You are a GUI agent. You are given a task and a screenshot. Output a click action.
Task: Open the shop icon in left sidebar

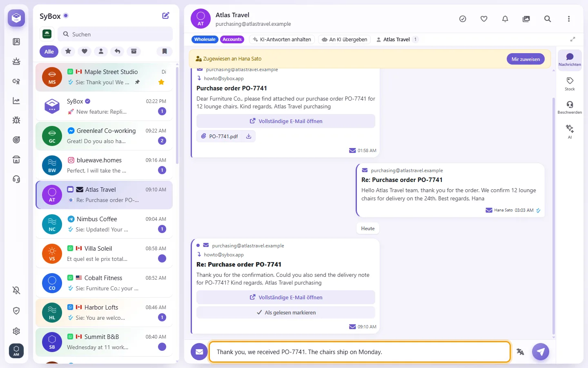click(16, 159)
